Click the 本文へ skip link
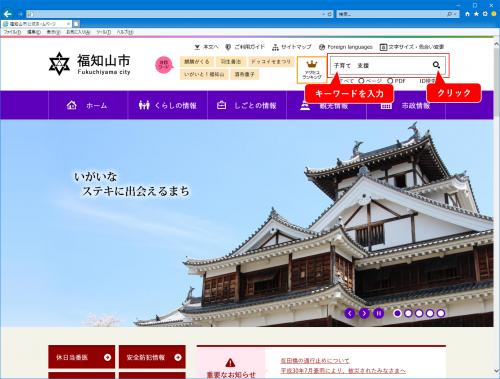 [x=206, y=47]
